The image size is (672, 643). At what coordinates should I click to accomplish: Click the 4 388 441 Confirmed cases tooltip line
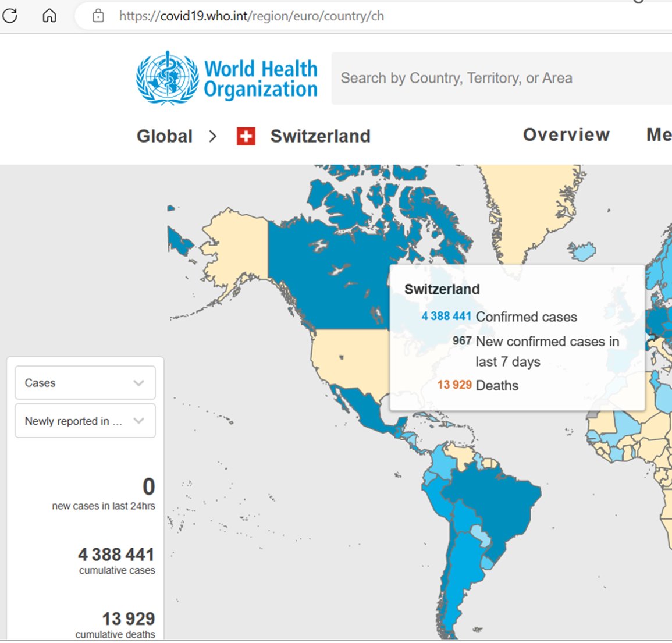499,317
